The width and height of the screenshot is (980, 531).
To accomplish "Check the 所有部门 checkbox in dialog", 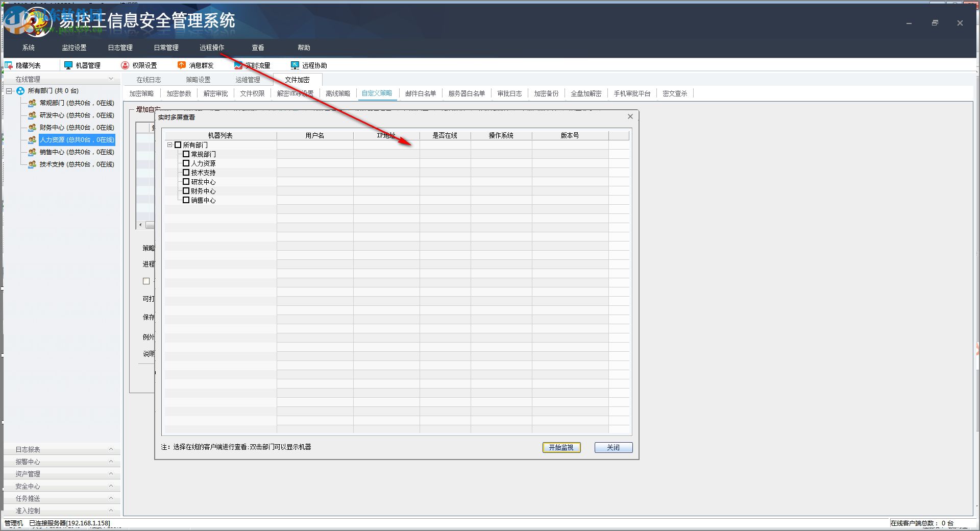I will click(x=178, y=145).
